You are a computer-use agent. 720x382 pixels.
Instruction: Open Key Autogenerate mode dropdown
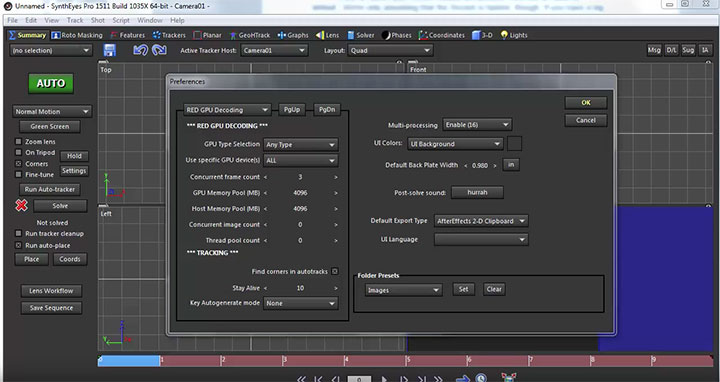[x=300, y=303]
